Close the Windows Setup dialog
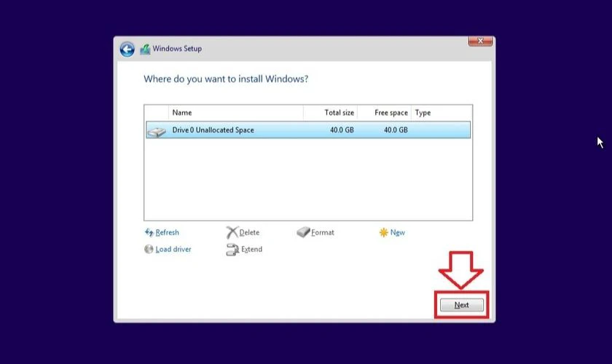This screenshot has width=612, height=364. (480, 41)
